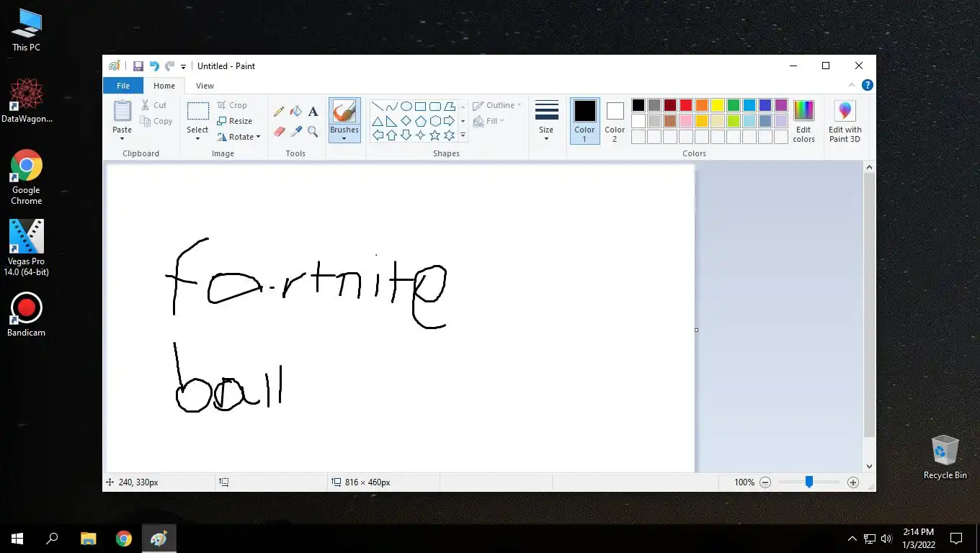Click the Crop button

pos(232,105)
